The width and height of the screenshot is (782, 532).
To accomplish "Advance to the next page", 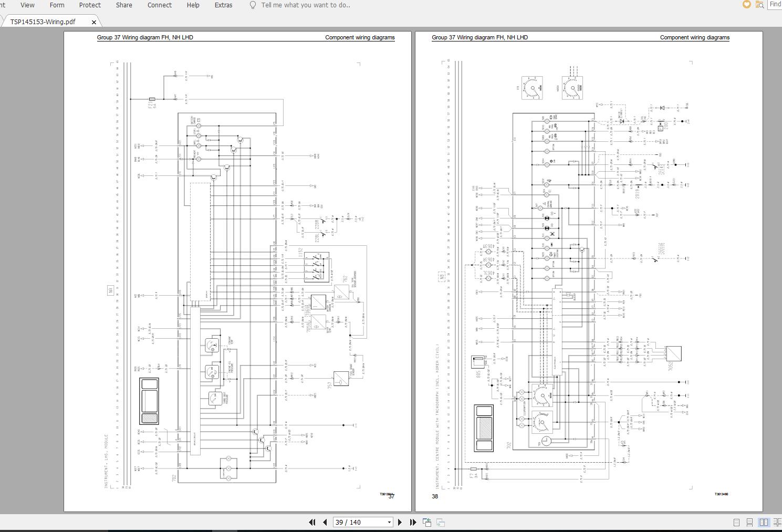I will coord(399,522).
